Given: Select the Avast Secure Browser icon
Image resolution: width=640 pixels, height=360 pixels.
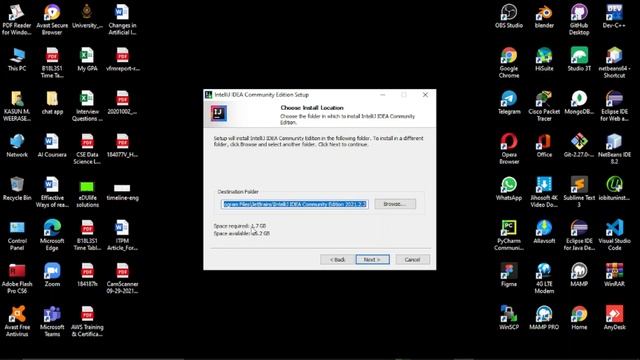Looking at the screenshot, I should pyautogui.click(x=52, y=20).
